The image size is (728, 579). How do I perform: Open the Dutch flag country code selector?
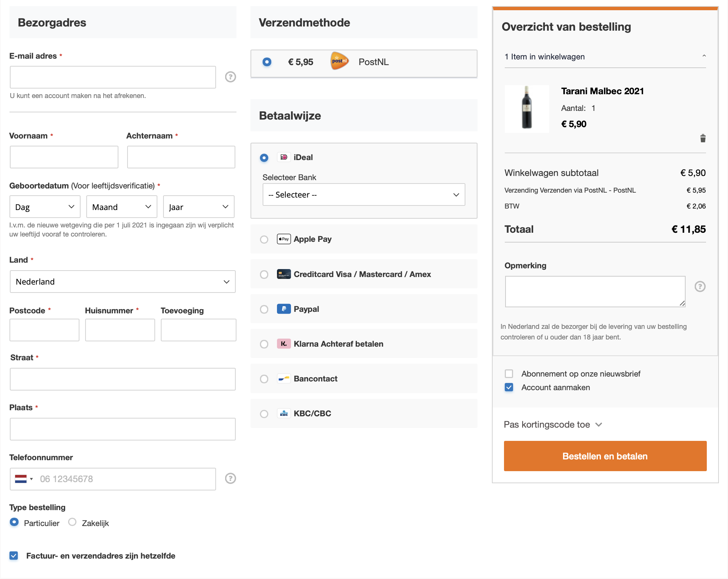(24, 479)
